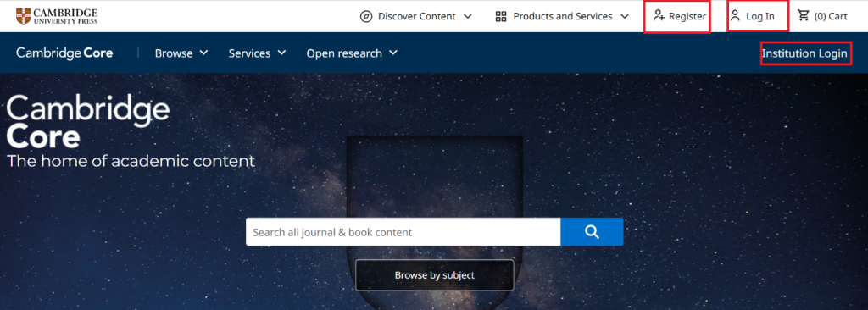Click the grid icon beside Products and Services
This screenshot has width=868, height=310.
(x=501, y=16)
